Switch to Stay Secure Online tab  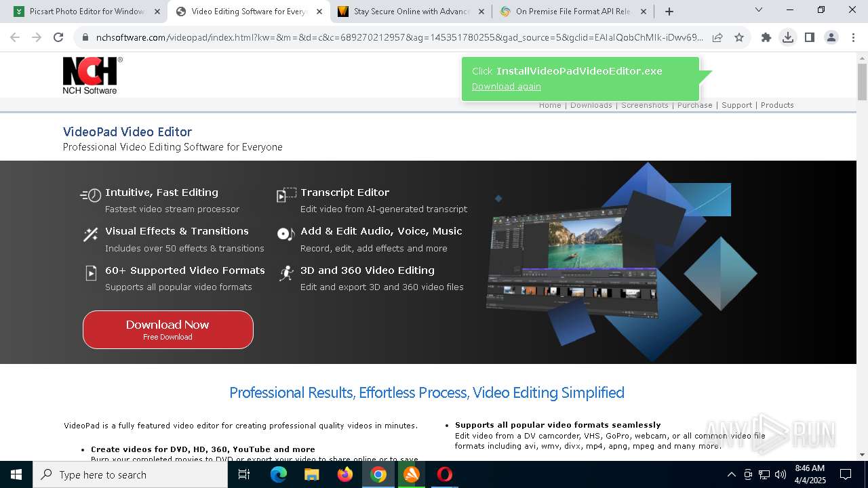pyautogui.click(x=412, y=12)
